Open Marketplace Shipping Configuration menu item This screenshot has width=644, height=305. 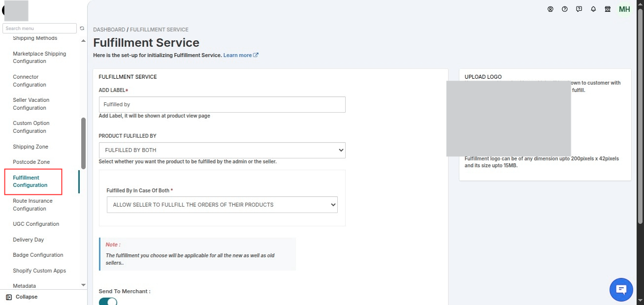click(39, 58)
